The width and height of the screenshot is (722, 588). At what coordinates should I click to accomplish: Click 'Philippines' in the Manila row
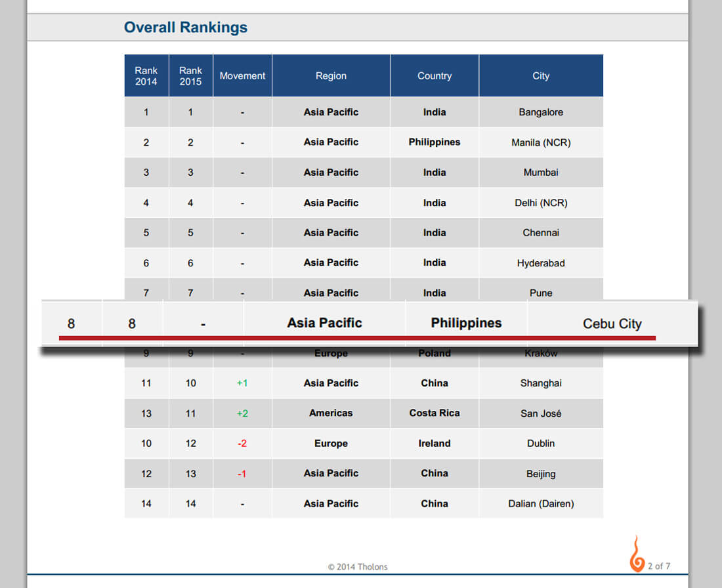(x=435, y=142)
